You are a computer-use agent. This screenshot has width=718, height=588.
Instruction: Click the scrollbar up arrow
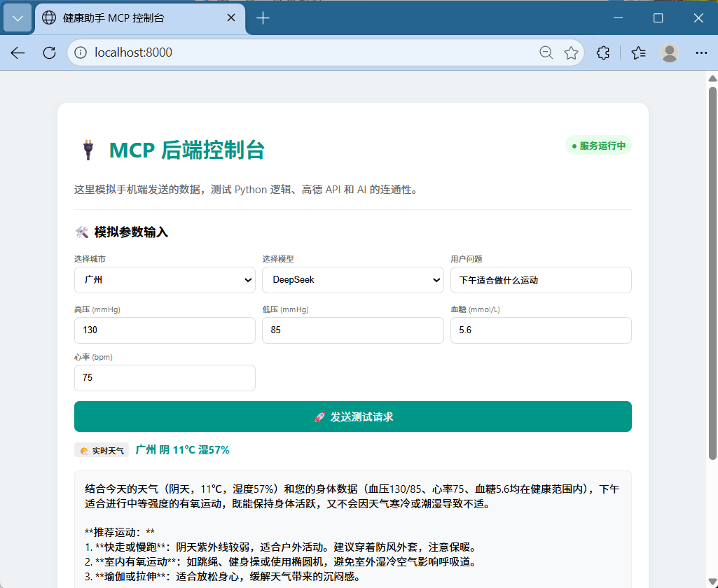point(712,78)
